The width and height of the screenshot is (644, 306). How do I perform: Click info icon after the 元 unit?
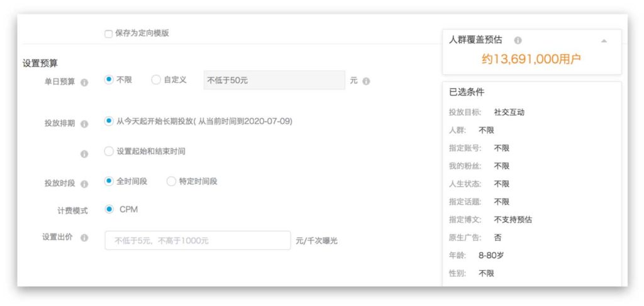point(367,81)
